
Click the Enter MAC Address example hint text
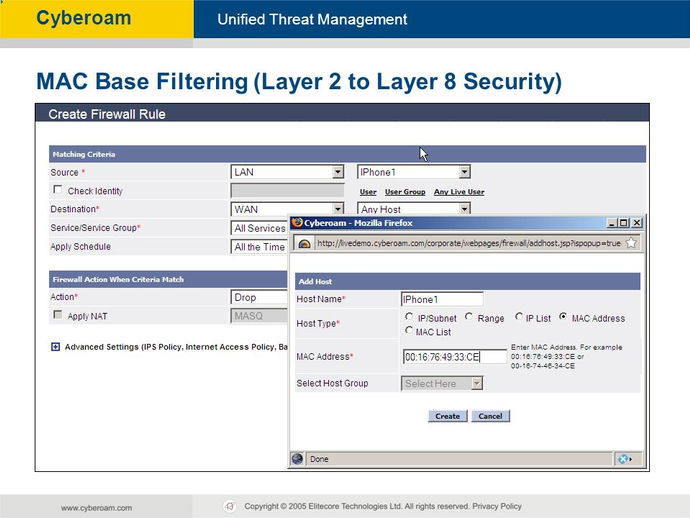click(x=566, y=356)
